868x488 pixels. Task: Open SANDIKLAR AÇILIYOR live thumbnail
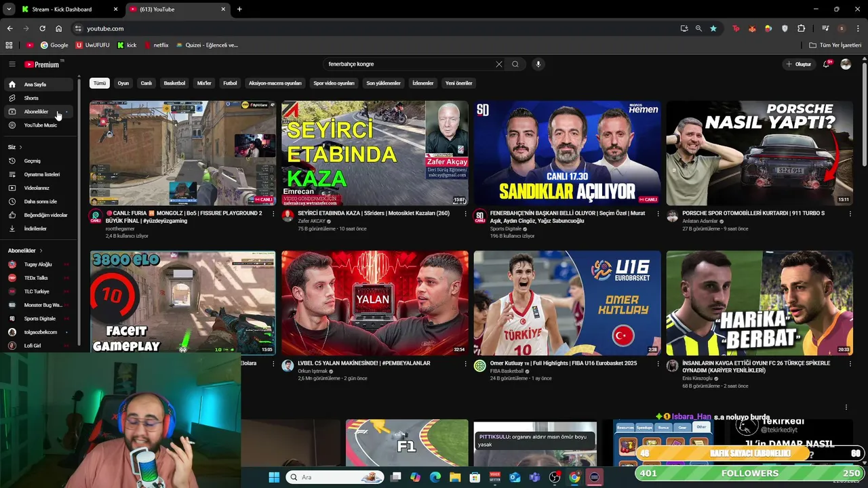coord(567,153)
